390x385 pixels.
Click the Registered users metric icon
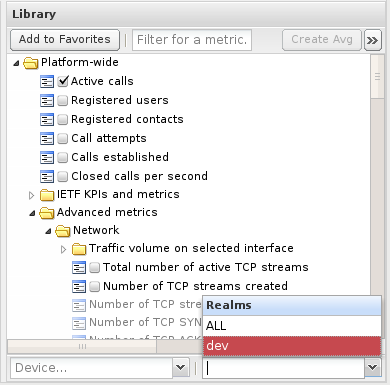pyautogui.click(x=47, y=100)
